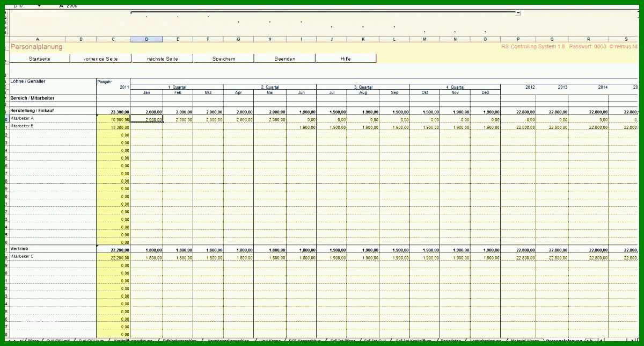Open the nächste Seite button
Image resolution: width=644 pixels, height=346 pixels.
click(x=163, y=59)
